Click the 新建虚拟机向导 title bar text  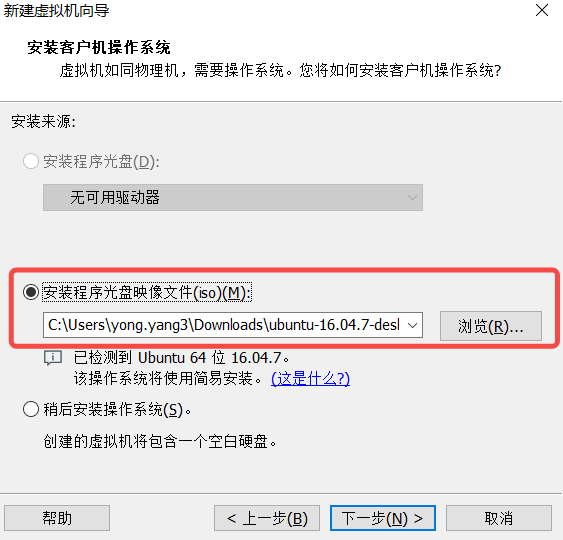click(x=56, y=10)
